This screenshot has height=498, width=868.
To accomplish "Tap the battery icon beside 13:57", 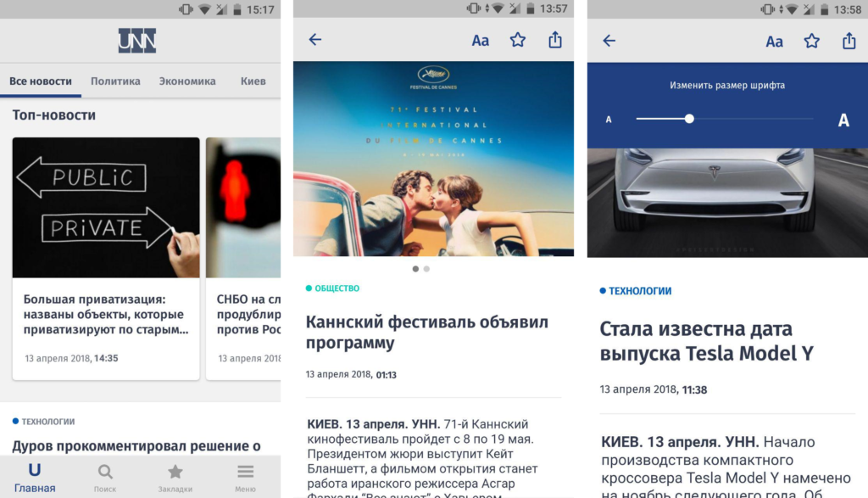I will tap(531, 8).
